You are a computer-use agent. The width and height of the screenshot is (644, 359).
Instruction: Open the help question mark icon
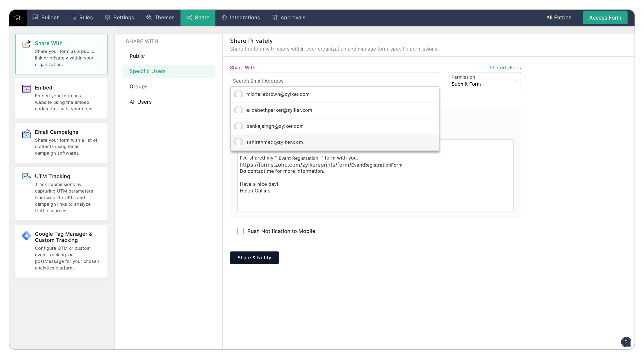coord(626,342)
